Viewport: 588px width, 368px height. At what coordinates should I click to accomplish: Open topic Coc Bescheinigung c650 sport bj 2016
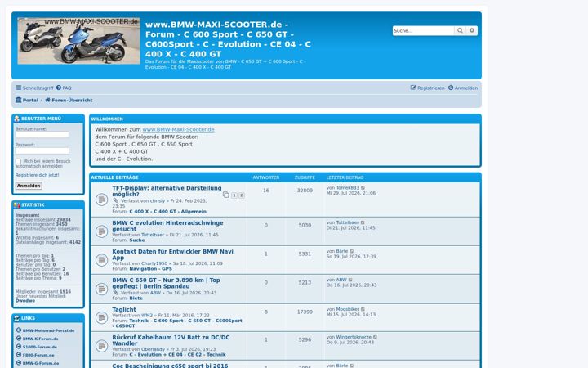[170, 366]
